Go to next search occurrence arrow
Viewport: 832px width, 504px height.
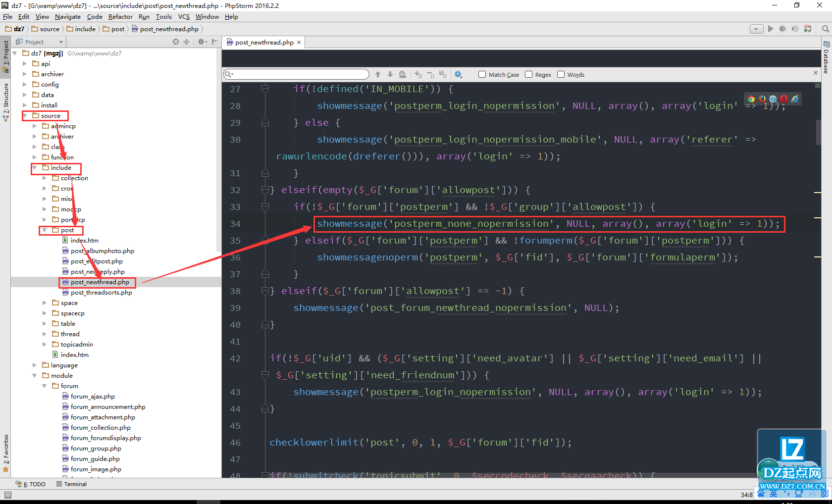(390, 74)
